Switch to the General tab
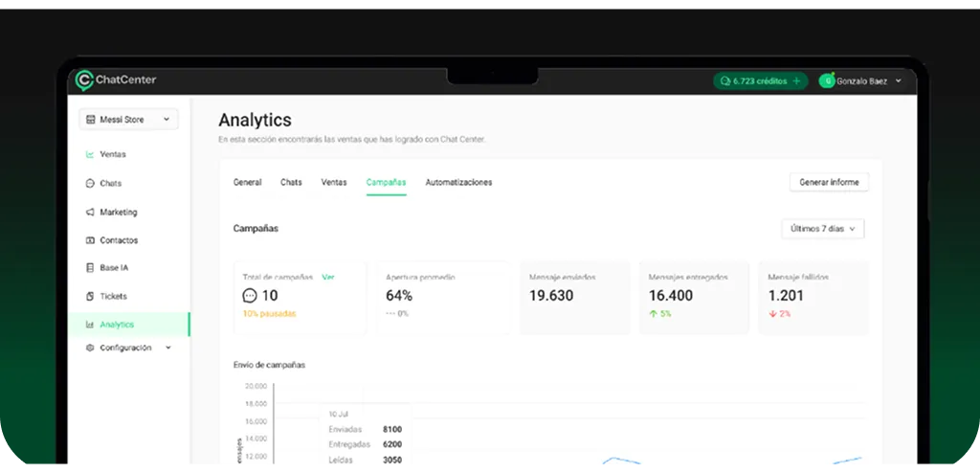This screenshot has height=473, width=980. click(247, 182)
